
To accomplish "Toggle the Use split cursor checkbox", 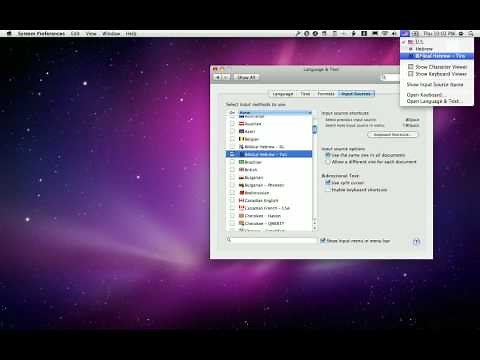I will [x=328, y=183].
